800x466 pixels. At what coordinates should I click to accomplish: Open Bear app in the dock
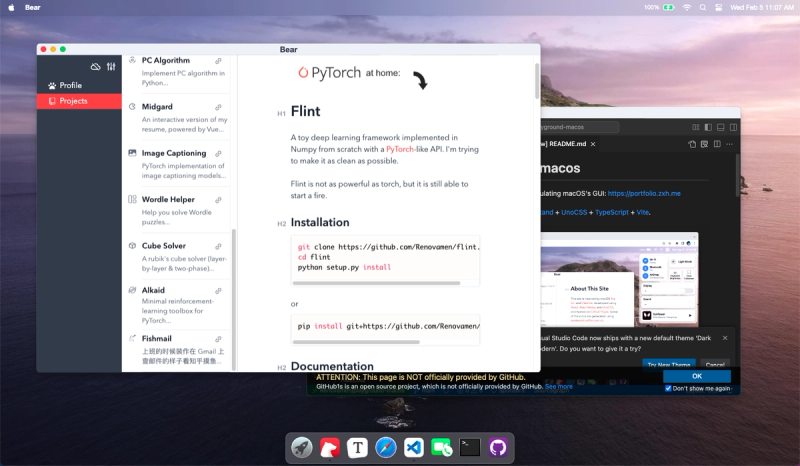click(x=330, y=448)
